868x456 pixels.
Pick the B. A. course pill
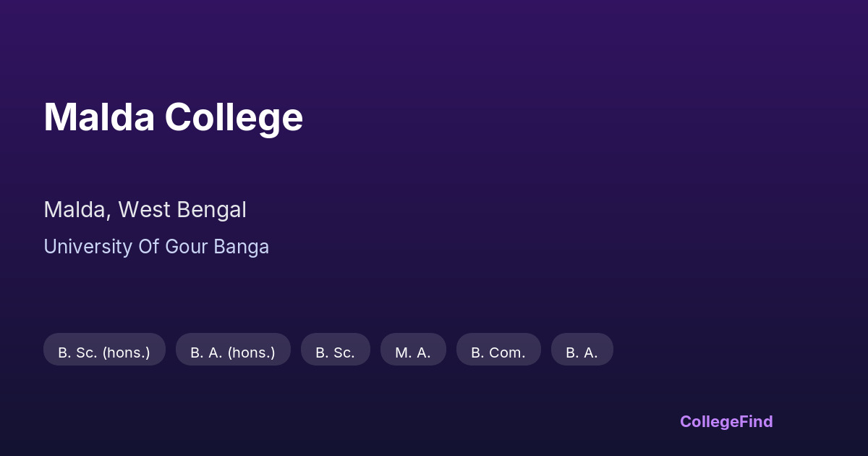tap(582, 352)
